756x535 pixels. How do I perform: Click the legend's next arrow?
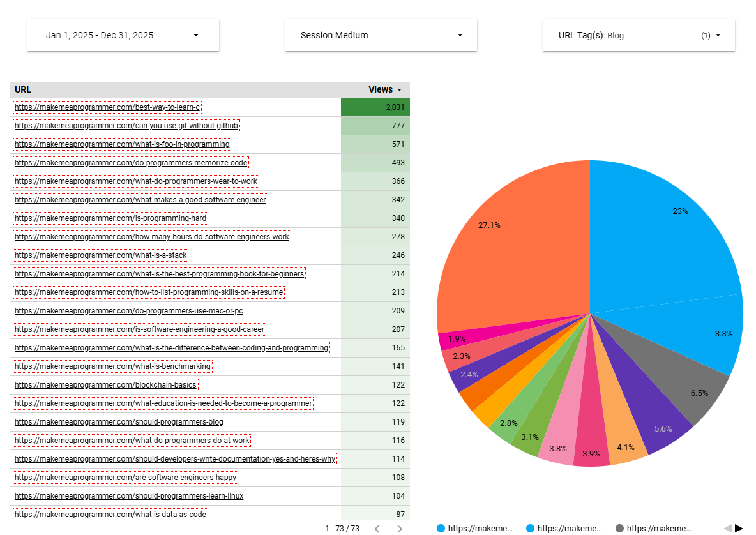(739, 528)
